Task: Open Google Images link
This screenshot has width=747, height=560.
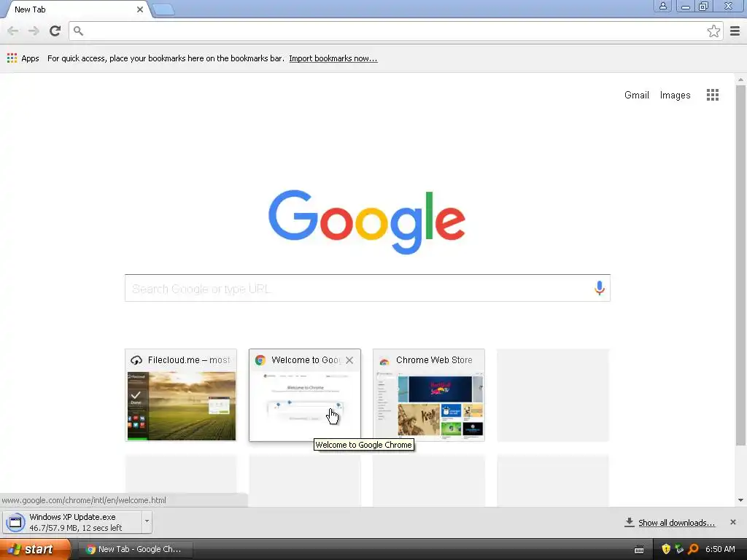Action: click(675, 96)
